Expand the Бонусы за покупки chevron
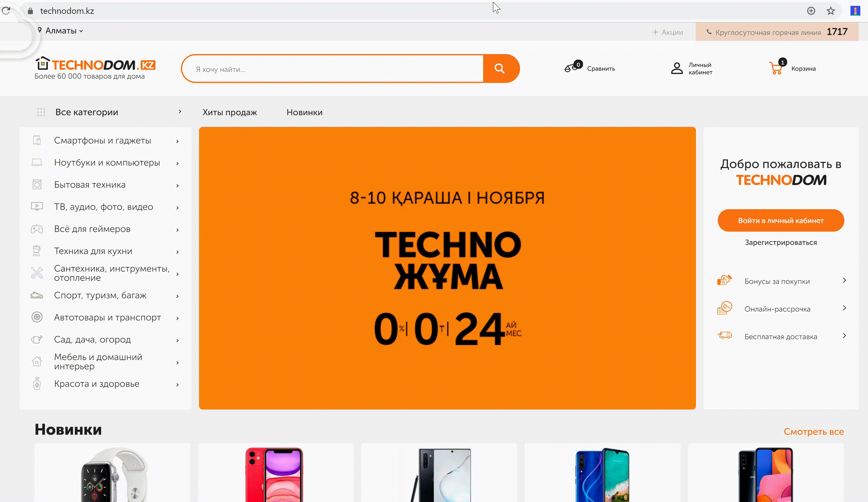868x502 pixels. pyautogui.click(x=844, y=280)
